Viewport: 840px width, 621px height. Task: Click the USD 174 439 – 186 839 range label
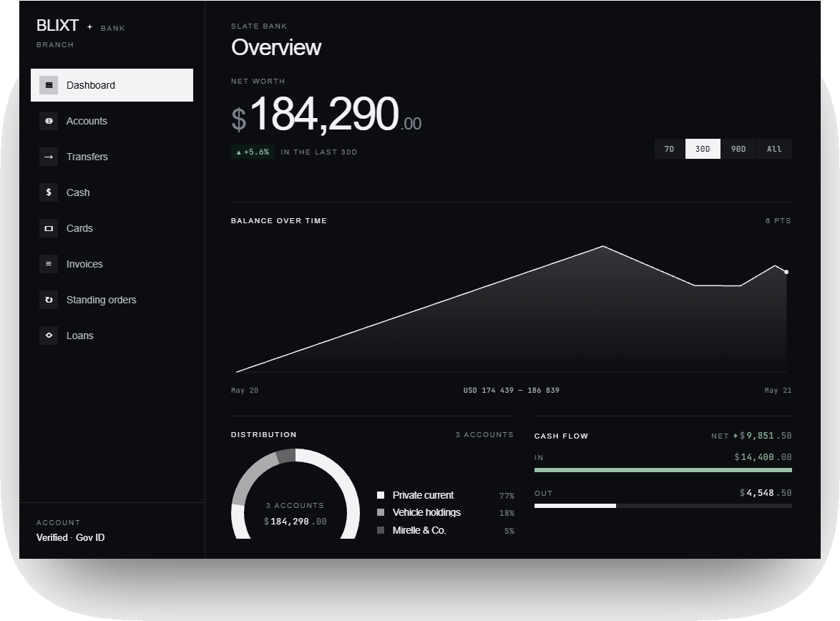click(511, 390)
